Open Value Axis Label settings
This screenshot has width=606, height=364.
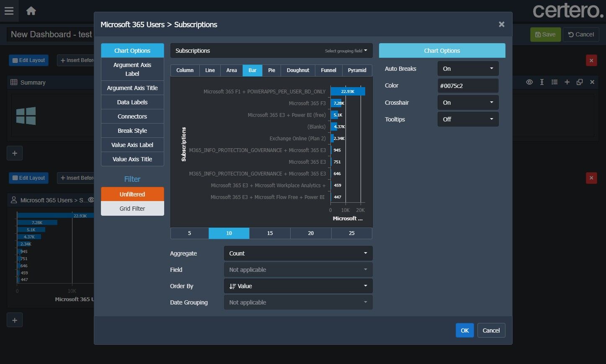(x=132, y=145)
